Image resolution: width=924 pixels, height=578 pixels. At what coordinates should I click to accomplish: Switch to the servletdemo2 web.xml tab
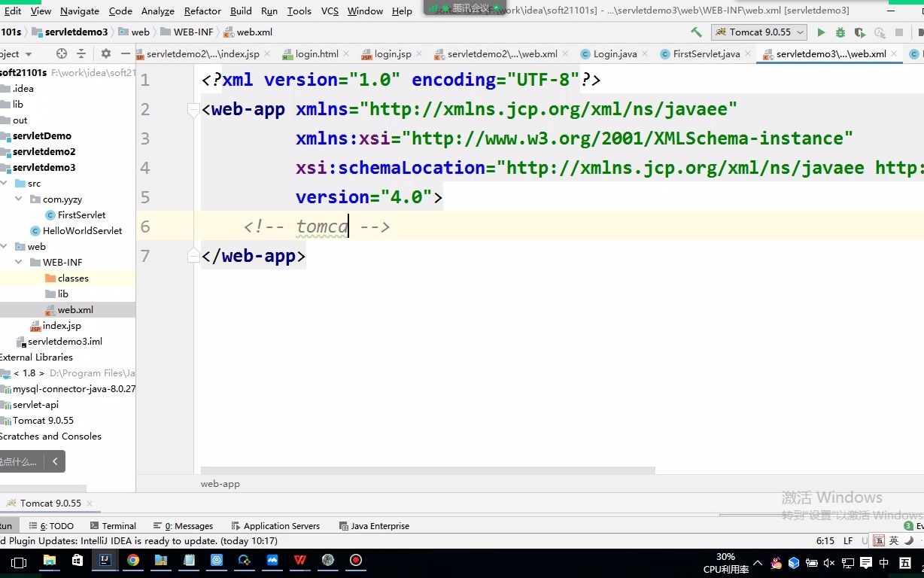pyautogui.click(x=502, y=53)
